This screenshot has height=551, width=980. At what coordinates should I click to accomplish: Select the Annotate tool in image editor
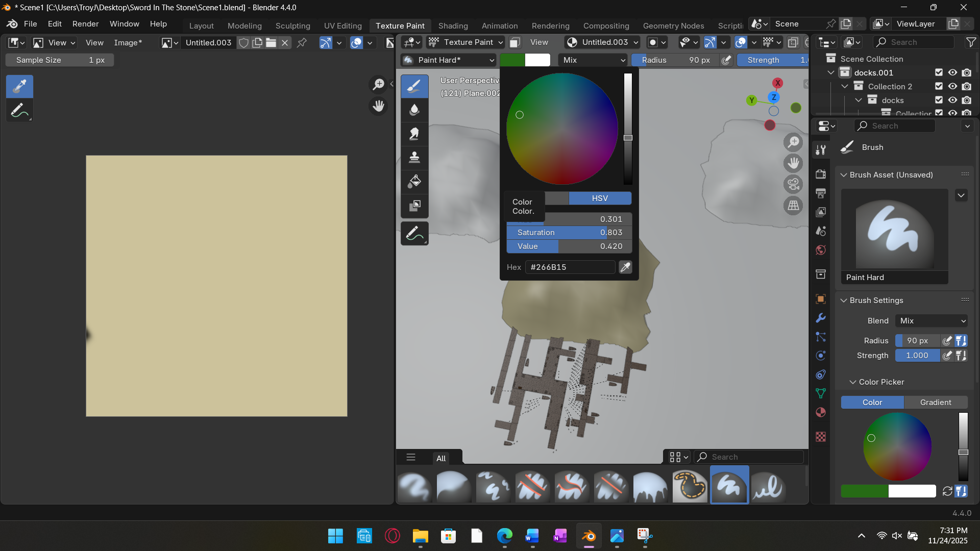point(19,110)
